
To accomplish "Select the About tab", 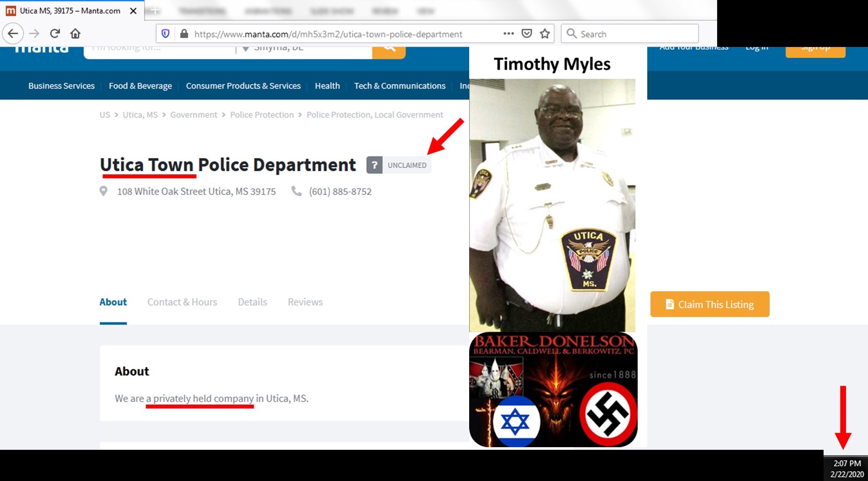I will point(113,302).
